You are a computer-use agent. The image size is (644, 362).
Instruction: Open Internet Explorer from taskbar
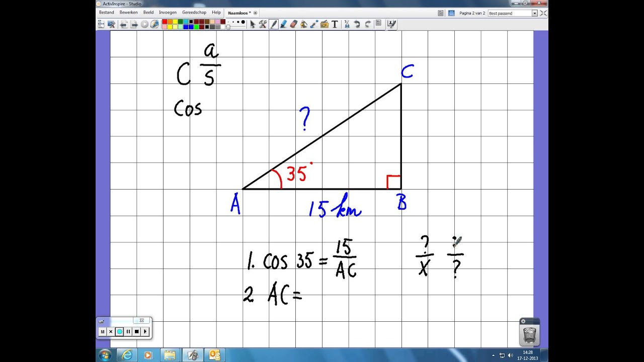[x=127, y=355]
